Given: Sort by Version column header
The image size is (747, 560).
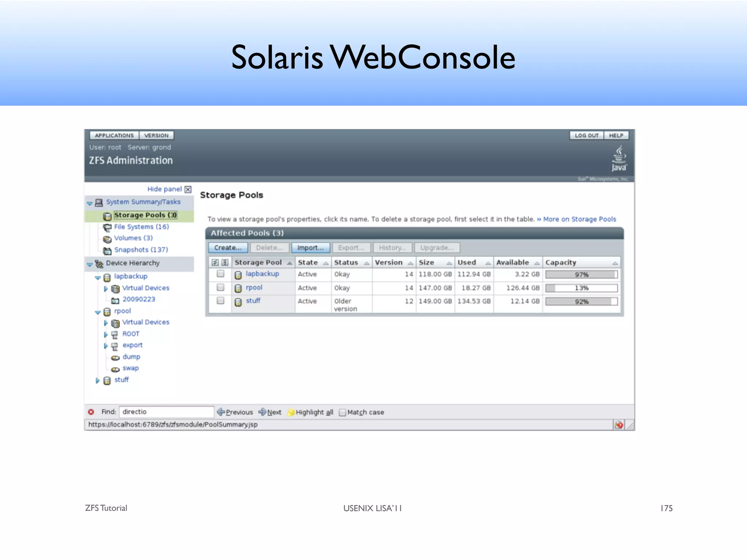Looking at the screenshot, I should [x=394, y=262].
